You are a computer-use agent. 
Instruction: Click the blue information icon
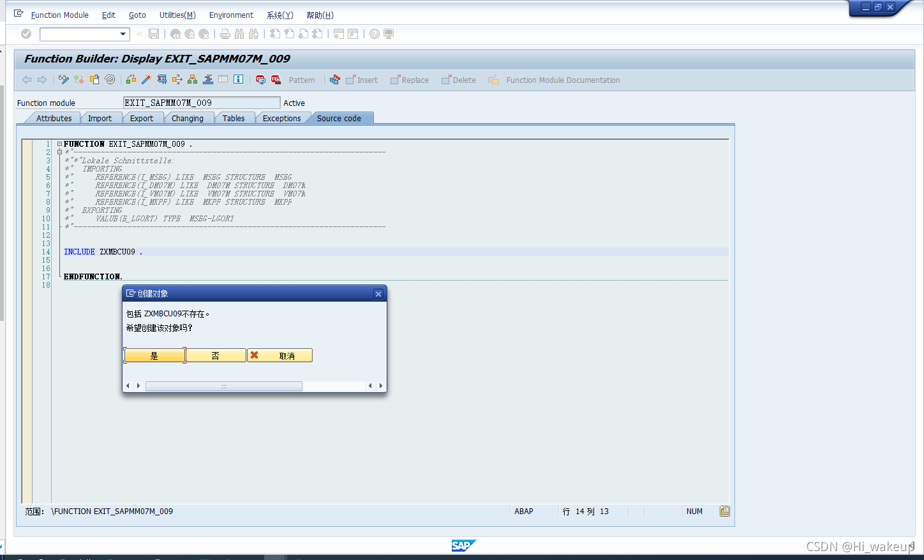pyautogui.click(x=238, y=80)
